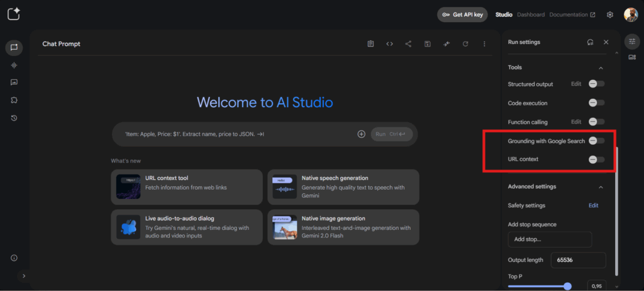Click the run settings sliders icon

[x=632, y=41]
